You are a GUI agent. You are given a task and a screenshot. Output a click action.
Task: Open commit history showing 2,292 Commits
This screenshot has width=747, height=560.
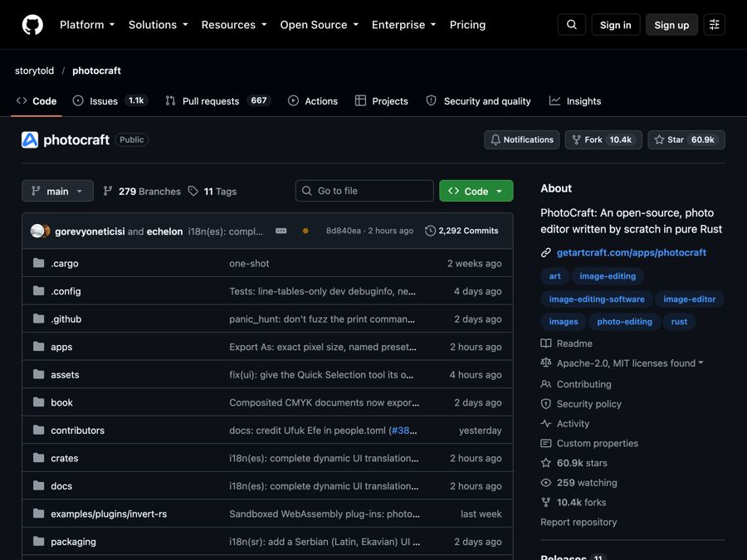[x=461, y=231]
